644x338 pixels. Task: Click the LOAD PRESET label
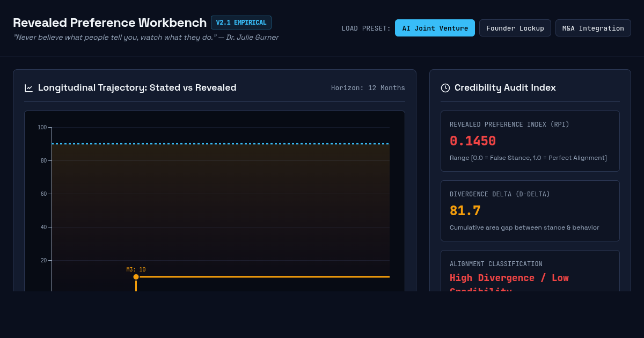366,28
